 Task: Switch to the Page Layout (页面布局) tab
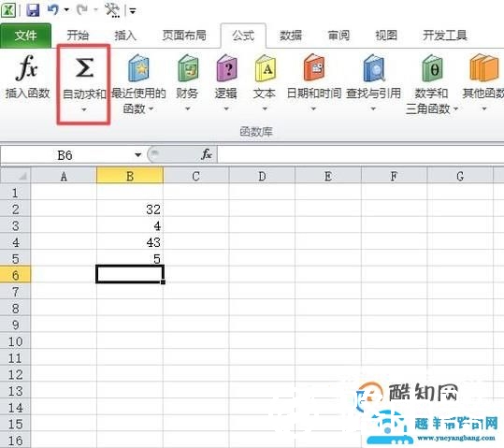[x=184, y=35]
